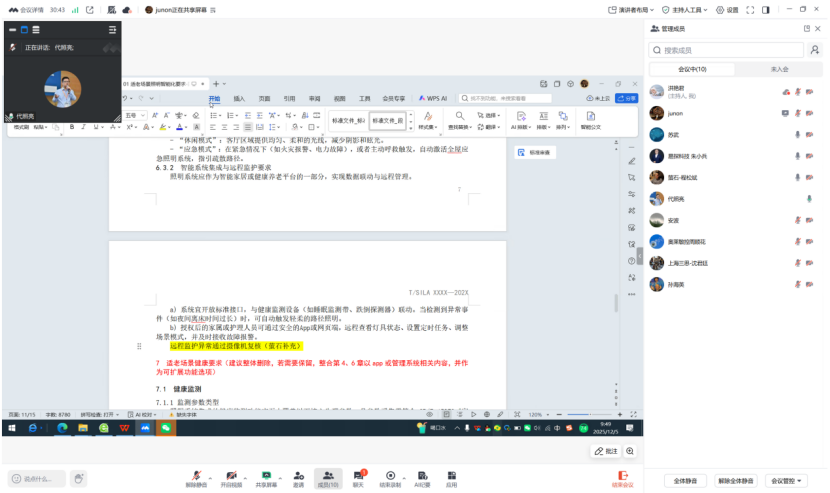Toggle camera for member 安波
Viewport: 830px width, 493px height.
point(809,220)
